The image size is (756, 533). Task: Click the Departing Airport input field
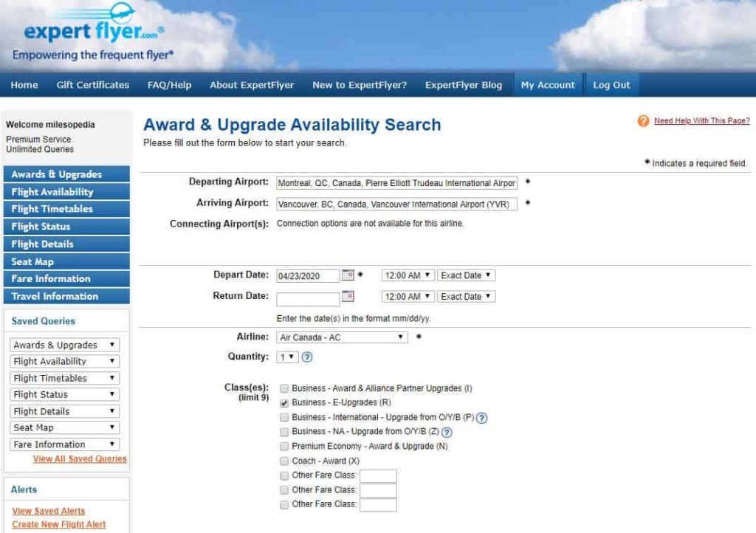[396, 182]
